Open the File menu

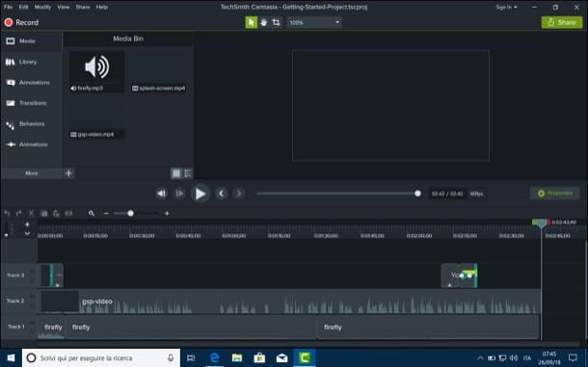tap(8, 7)
